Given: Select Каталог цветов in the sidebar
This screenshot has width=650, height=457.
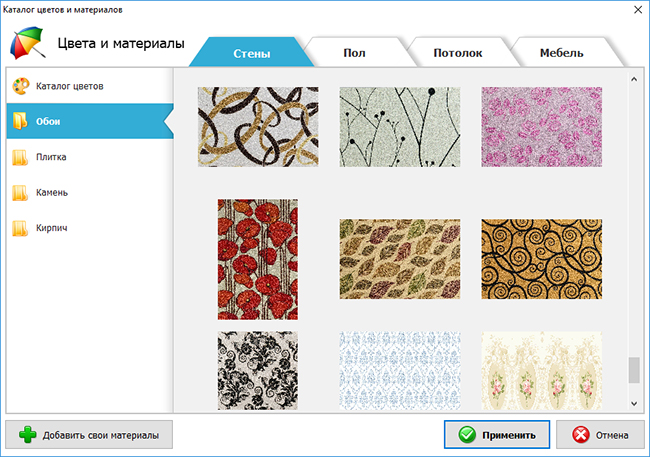Looking at the screenshot, I should point(90,86).
